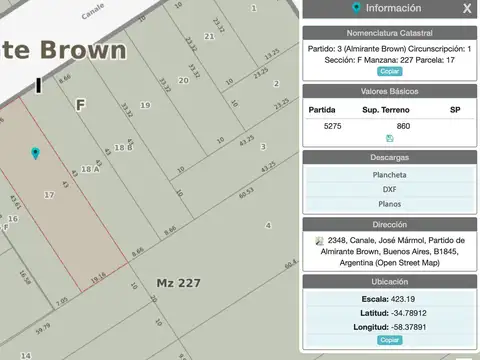Select the Sup. Terreno value 860
The width and height of the screenshot is (480, 360).
pos(403,126)
